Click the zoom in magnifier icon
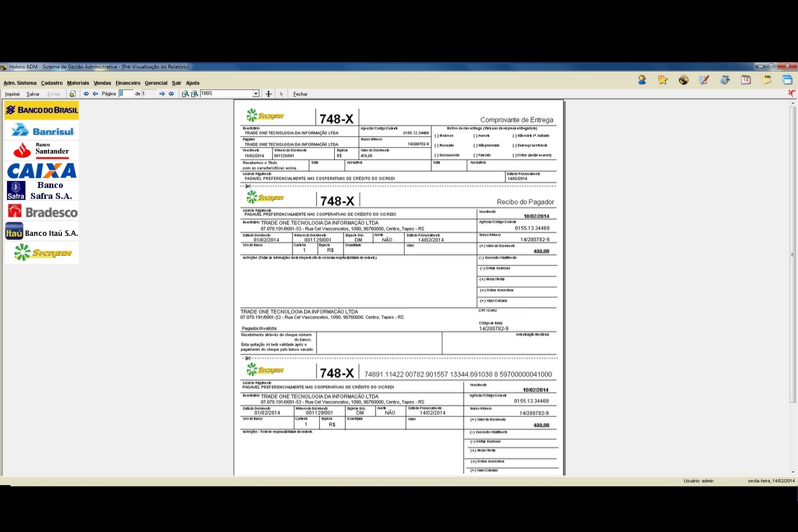 (x=195, y=94)
